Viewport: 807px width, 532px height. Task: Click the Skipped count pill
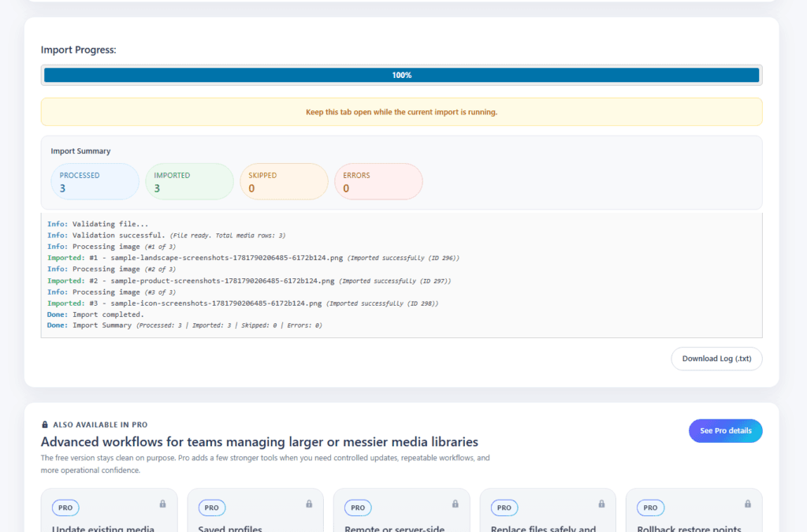284,181
